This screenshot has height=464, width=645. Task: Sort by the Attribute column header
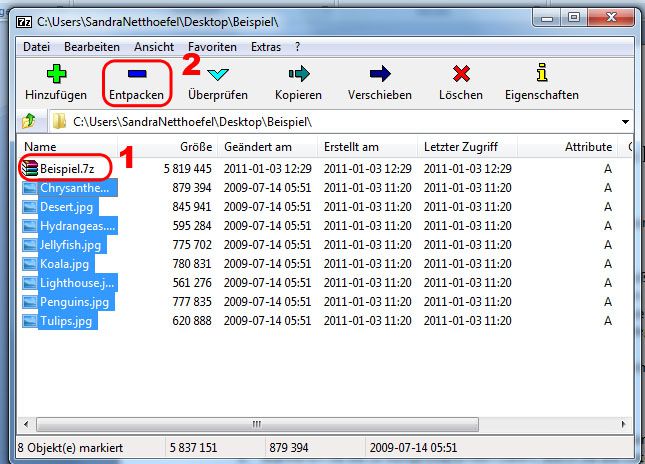pos(567,147)
